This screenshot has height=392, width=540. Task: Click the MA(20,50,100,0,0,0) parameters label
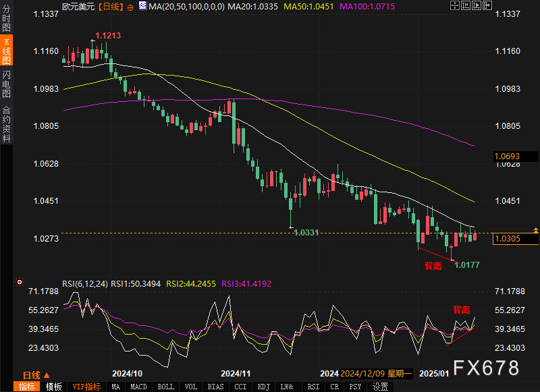pos(186,6)
